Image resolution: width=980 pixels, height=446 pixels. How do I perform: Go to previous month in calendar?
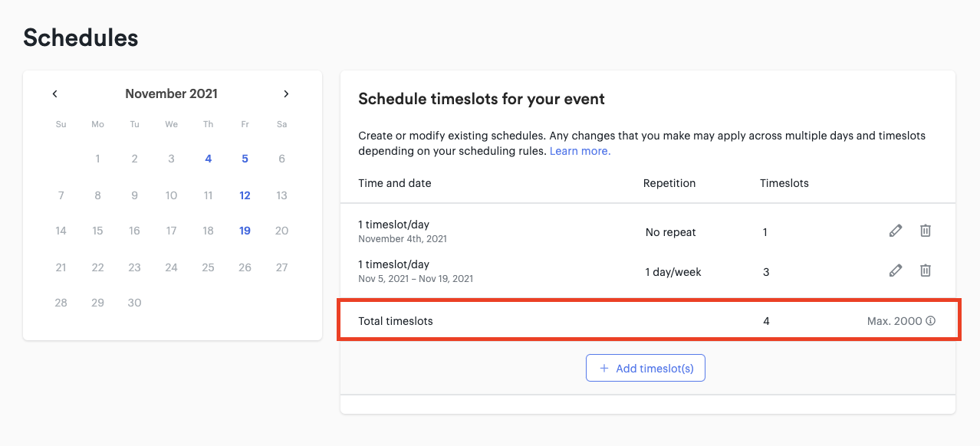point(55,94)
